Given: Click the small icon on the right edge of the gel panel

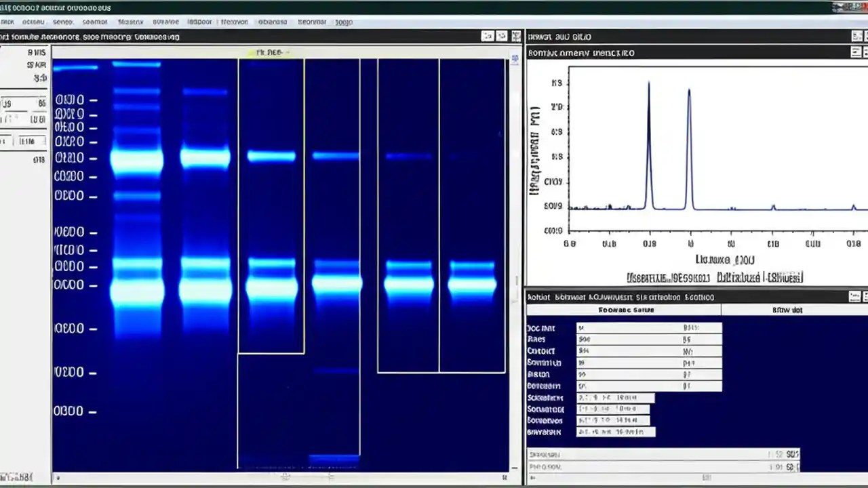Looking at the screenshot, I should [514, 59].
